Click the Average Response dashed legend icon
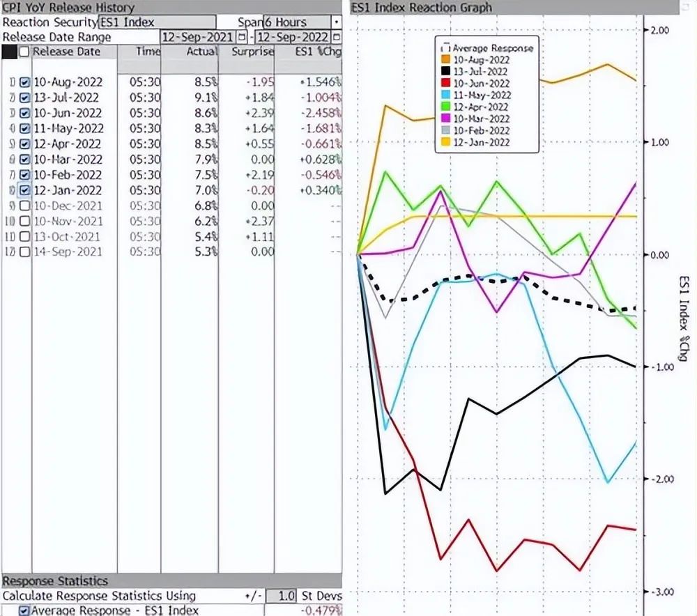 pyautogui.click(x=445, y=48)
